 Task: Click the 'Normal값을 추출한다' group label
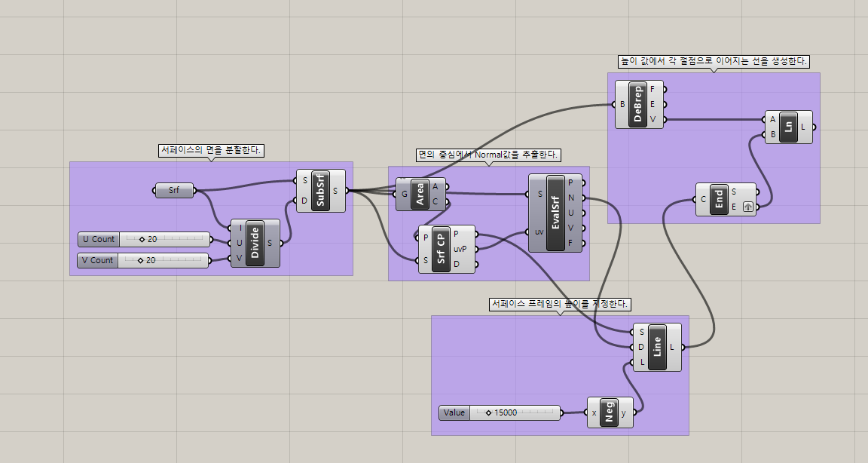488,155
